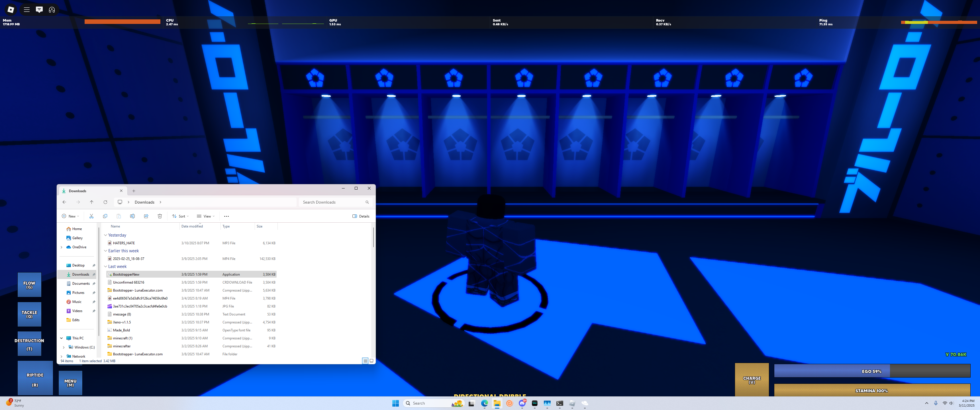Viewport: 980px width, 410px height.
Task: Open the Sort dropdown
Action: 180,216
